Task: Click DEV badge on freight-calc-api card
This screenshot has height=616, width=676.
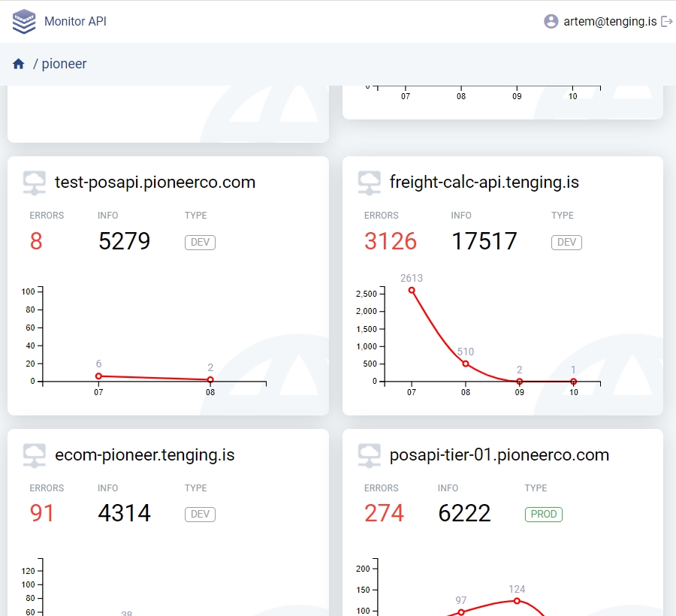Action: point(566,242)
